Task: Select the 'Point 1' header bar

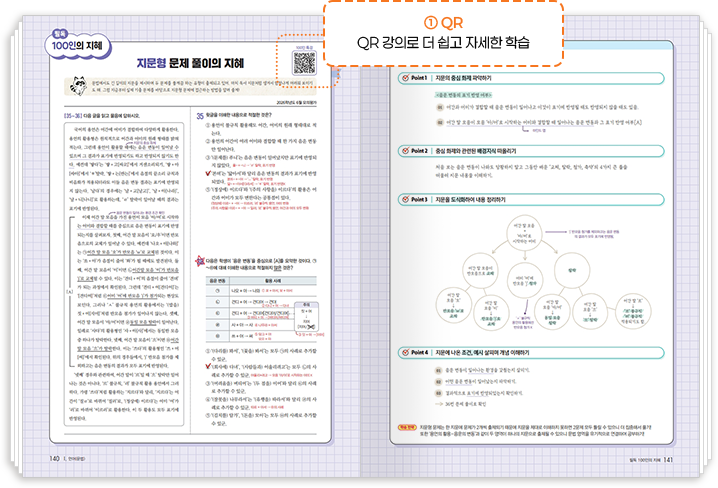Action: 531,78
